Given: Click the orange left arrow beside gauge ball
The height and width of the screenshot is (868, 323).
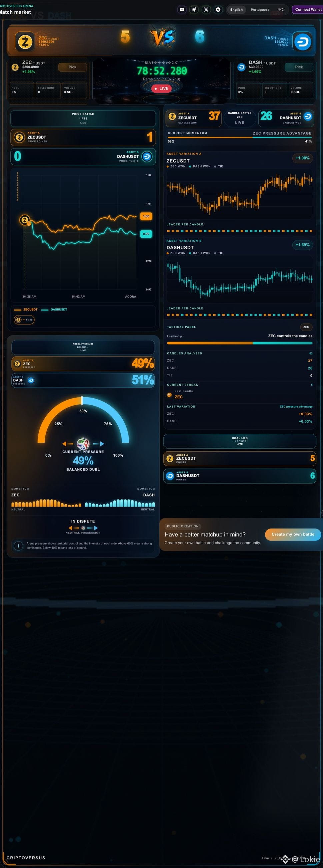Looking at the screenshot, I should (x=67, y=444).
